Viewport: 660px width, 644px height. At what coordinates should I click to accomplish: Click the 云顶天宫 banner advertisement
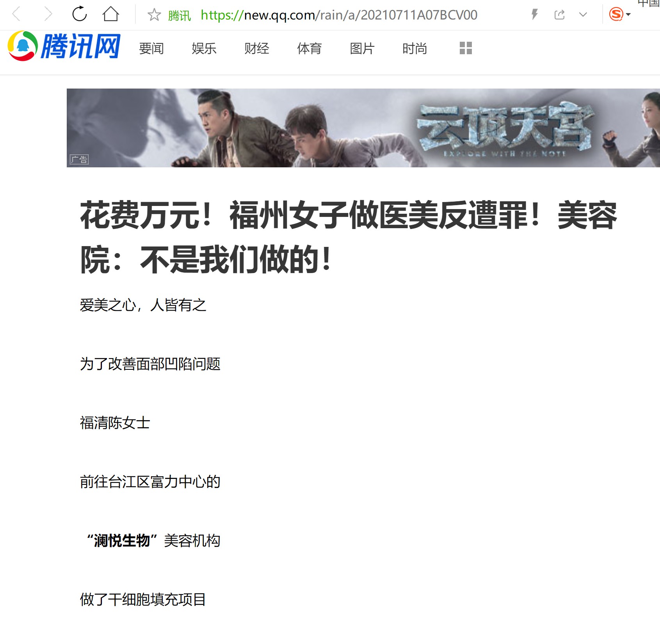tap(363, 128)
